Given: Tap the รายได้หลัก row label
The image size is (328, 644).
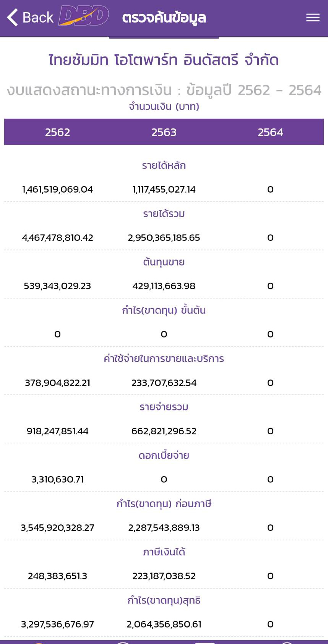Looking at the screenshot, I should (x=164, y=165).
